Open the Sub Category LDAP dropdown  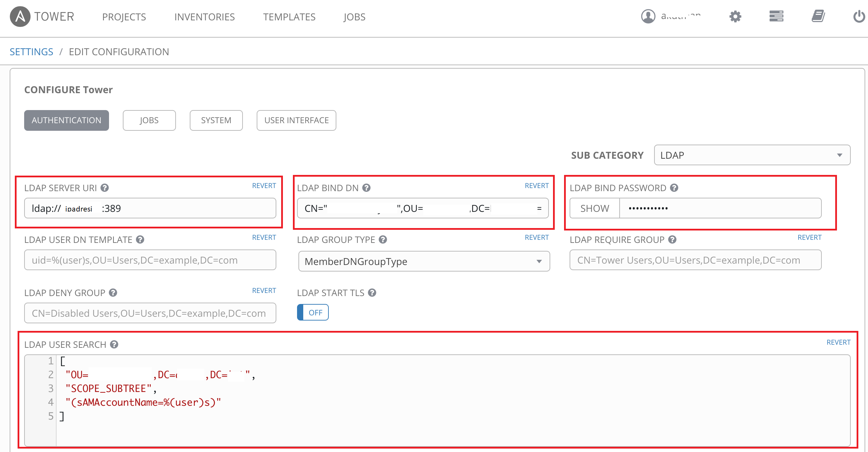tap(752, 155)
